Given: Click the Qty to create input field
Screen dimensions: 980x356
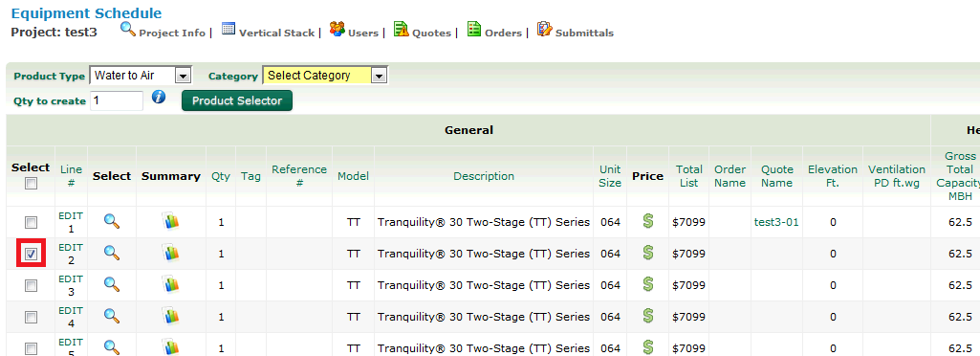Looking at the screenshot, I should point(117,100).
